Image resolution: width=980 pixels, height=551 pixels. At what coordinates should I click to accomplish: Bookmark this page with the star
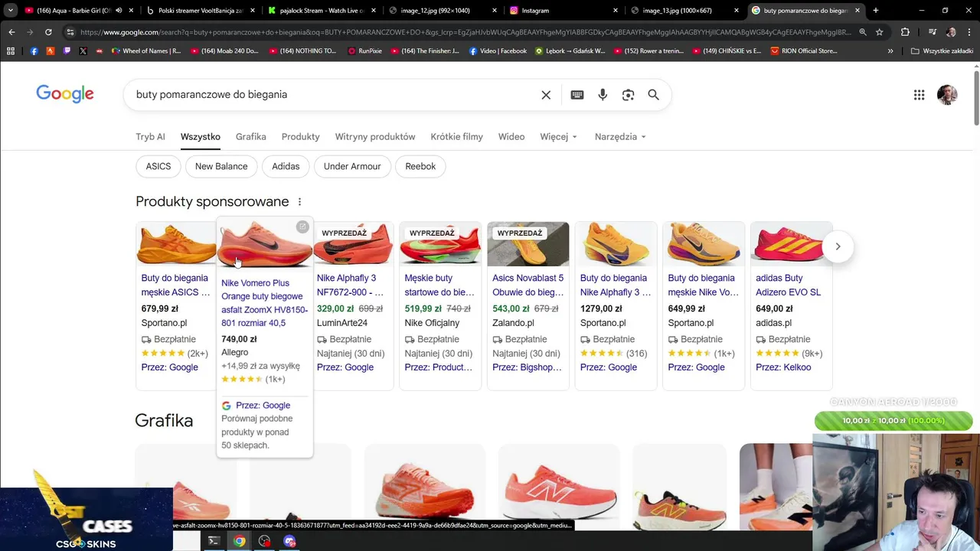tap(879, 32)
